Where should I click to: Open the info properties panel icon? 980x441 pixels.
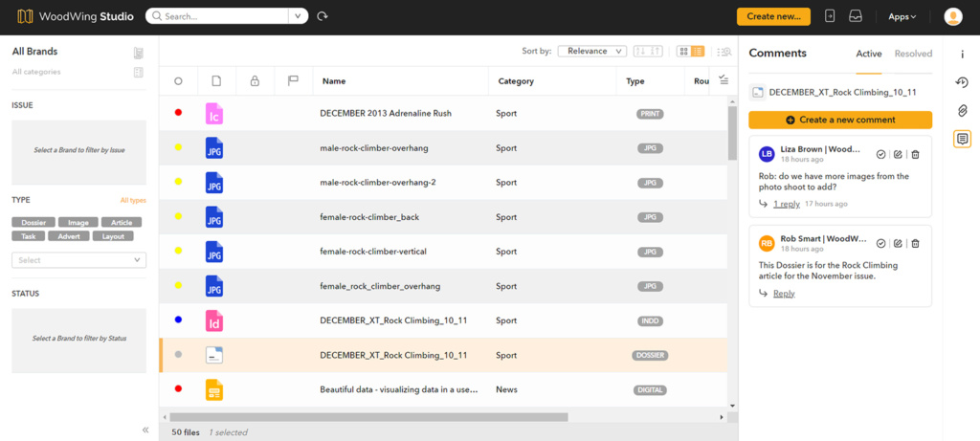(x=962, y=54)
